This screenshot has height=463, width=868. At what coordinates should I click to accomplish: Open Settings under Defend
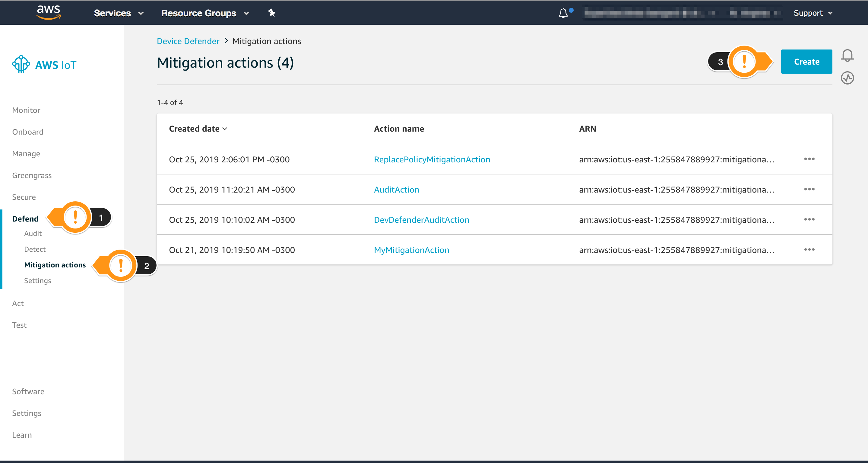[x=37, y=281]
